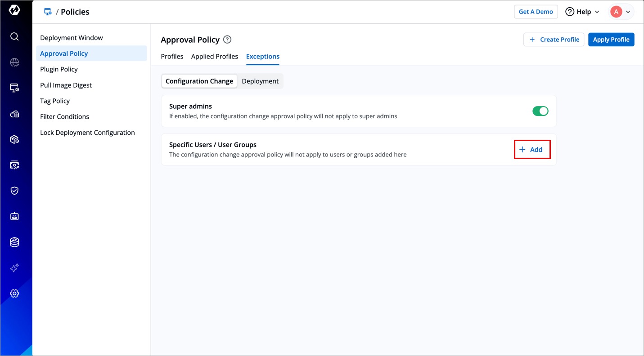Open Lock Deployment Configuration policy
This screenshot has width=644, height=356.
pos(87,133)
